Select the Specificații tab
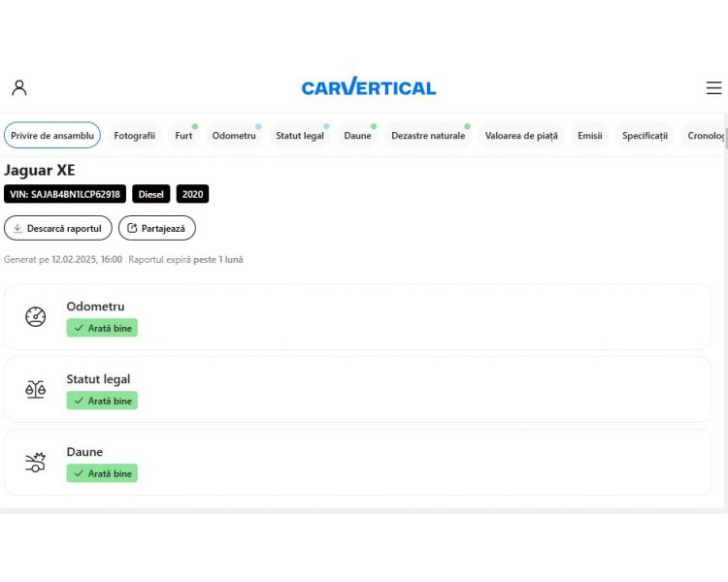 [645, 136]
